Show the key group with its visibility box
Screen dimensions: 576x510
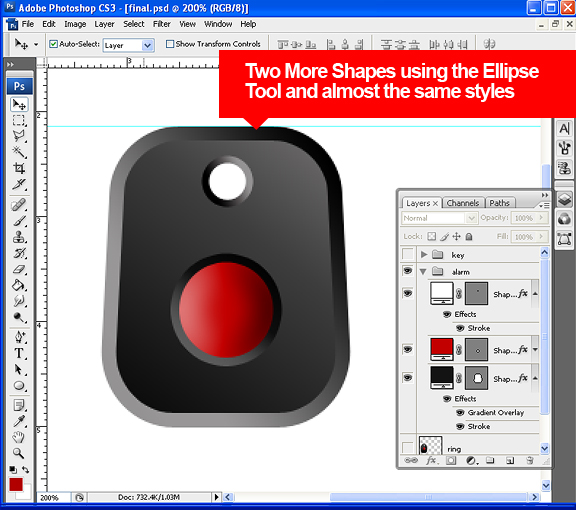pos(408,254)
